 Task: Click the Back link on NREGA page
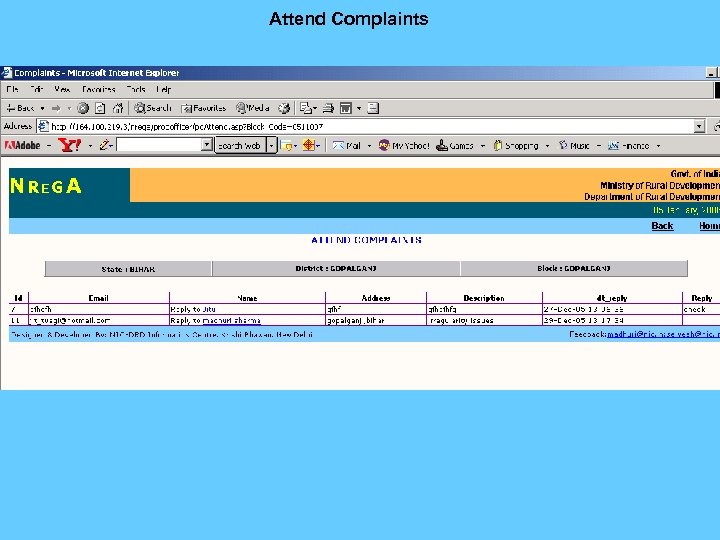662,225
